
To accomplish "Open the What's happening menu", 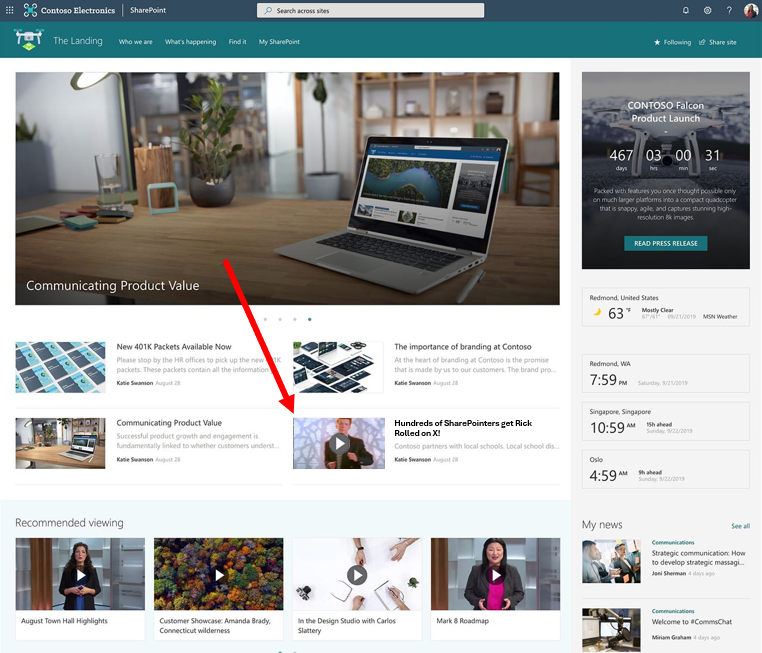I will pos(190,42).
